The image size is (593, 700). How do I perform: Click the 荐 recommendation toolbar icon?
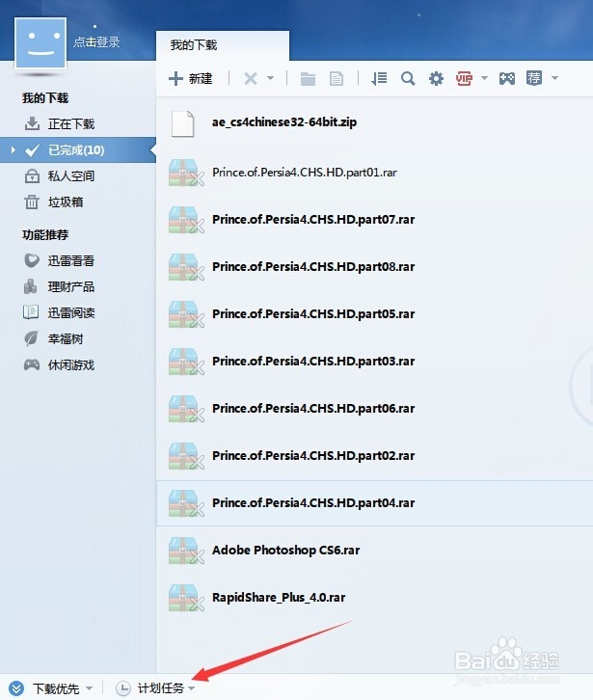[x=534, y=78]
